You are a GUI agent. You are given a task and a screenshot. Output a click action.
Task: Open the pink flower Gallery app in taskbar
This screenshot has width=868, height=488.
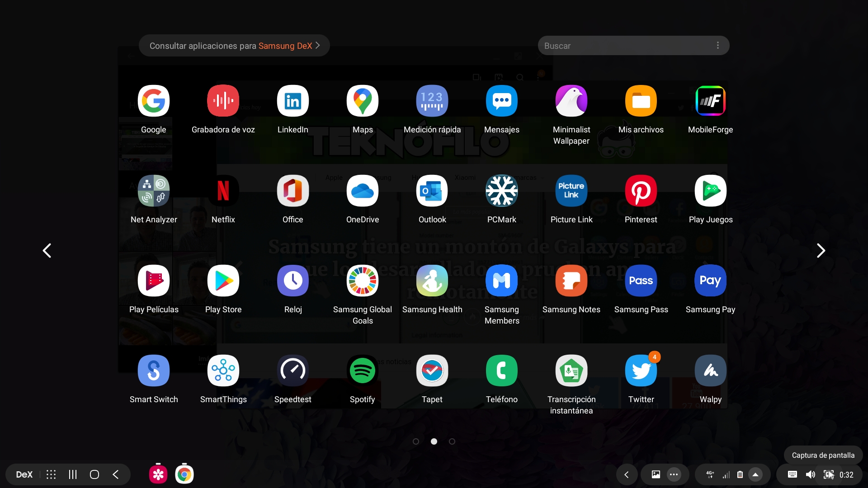pos(158,474)
